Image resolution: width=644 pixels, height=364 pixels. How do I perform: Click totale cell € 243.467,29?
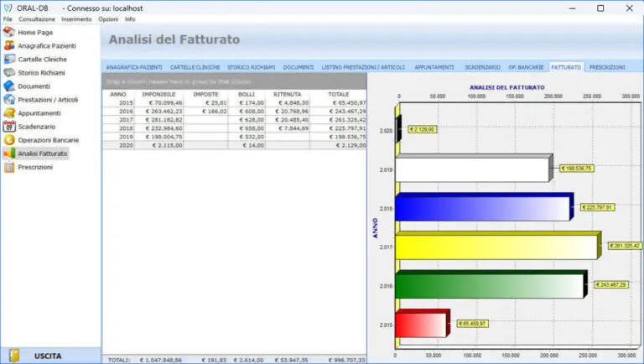[x=339, y=112]
